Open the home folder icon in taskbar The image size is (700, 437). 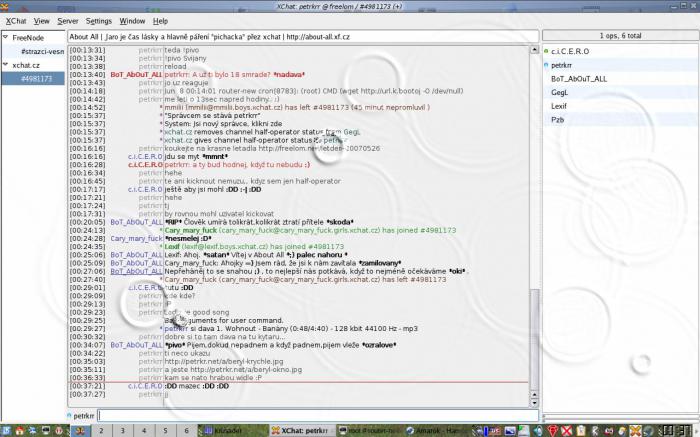pyautogui.click(x=20, y=431)
